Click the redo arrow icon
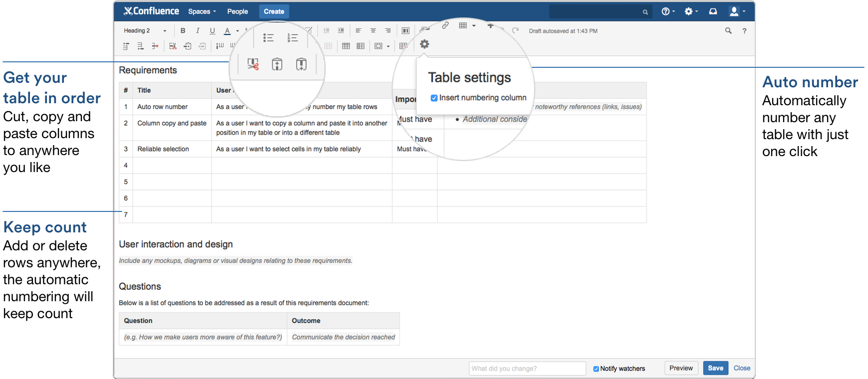Screen dimensions: 868x379 [515, 30]
